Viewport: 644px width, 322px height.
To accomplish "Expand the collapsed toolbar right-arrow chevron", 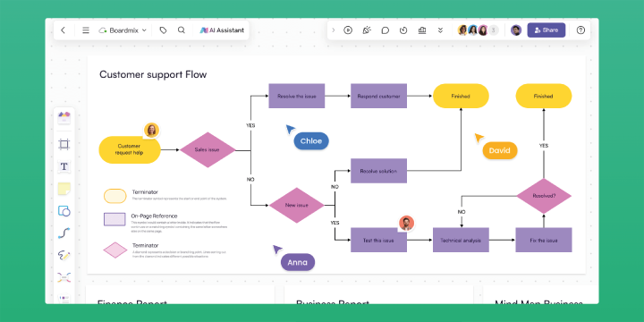I will [x=333, y=30].
